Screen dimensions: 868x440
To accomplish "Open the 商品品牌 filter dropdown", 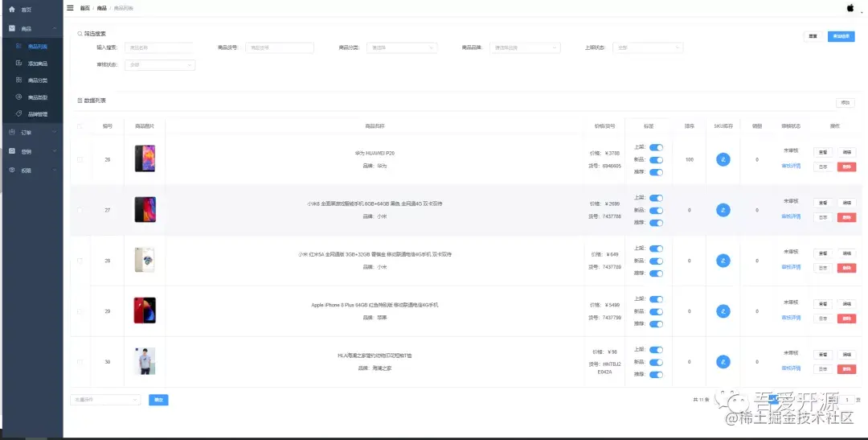I will click(x=525, y=47).
